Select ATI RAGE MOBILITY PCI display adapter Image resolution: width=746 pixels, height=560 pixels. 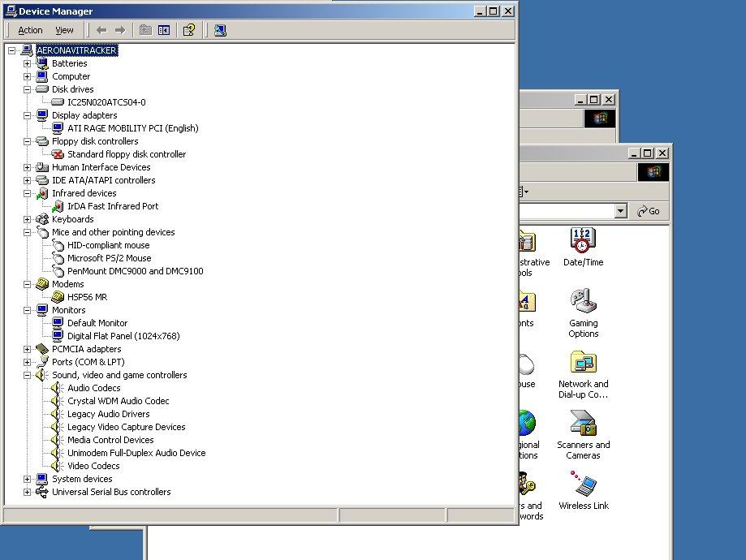(132, 128)
